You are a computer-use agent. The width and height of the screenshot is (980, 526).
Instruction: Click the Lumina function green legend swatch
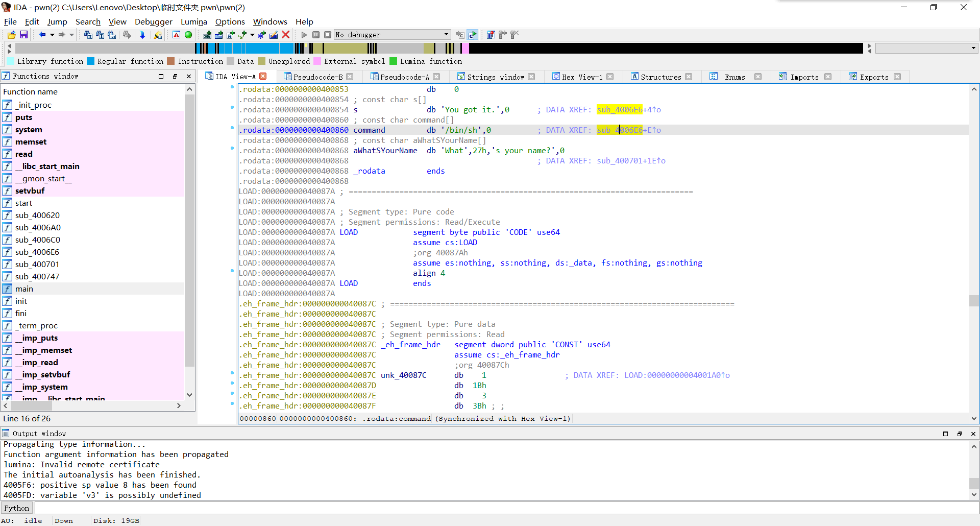(x=394, y=61)
